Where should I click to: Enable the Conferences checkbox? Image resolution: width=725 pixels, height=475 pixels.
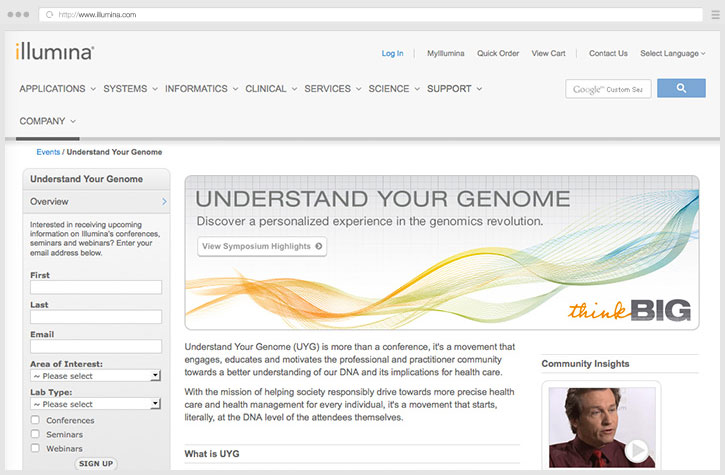click(x=36, y=421)
